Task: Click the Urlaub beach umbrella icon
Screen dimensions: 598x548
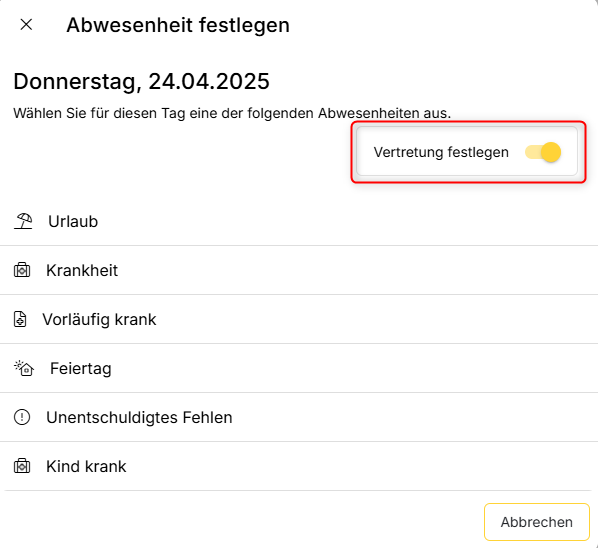Action: (24, 221)
